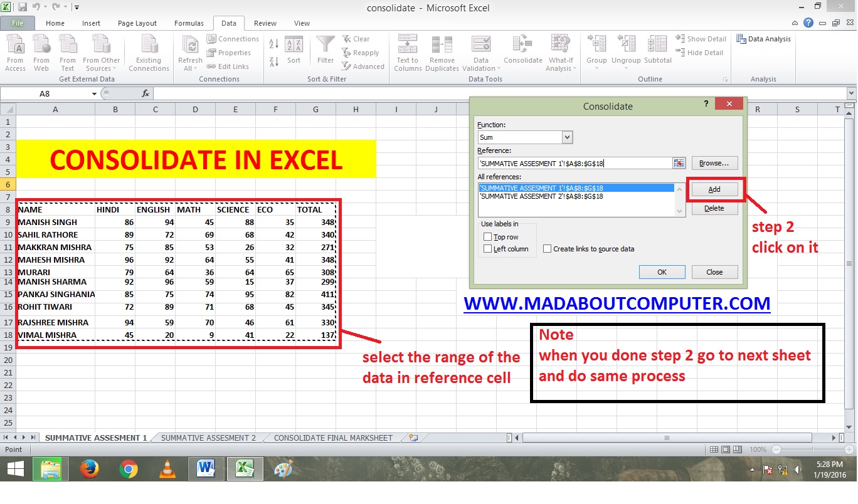Click in the Reference input field
858x504 pixels.
(x=575, y=163)
